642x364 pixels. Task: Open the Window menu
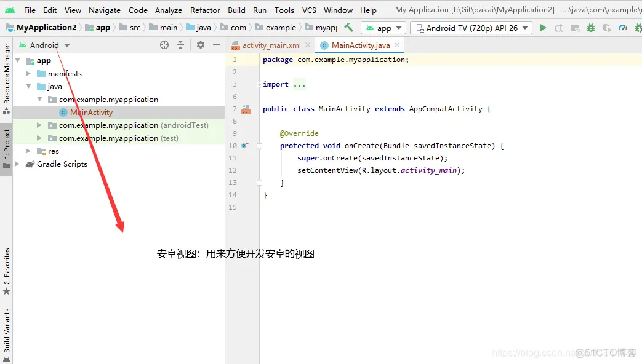(x=338, y=10)
